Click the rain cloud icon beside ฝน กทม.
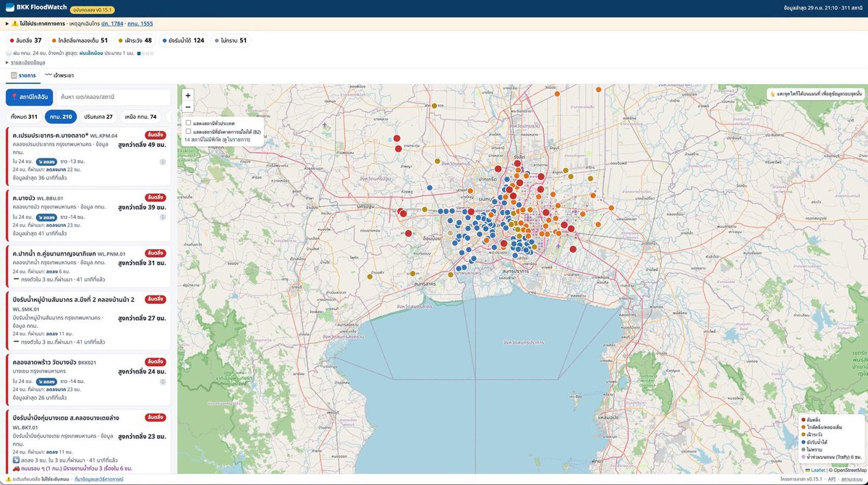This screenshot has height=485, width=868. click(x=9, y=53)
